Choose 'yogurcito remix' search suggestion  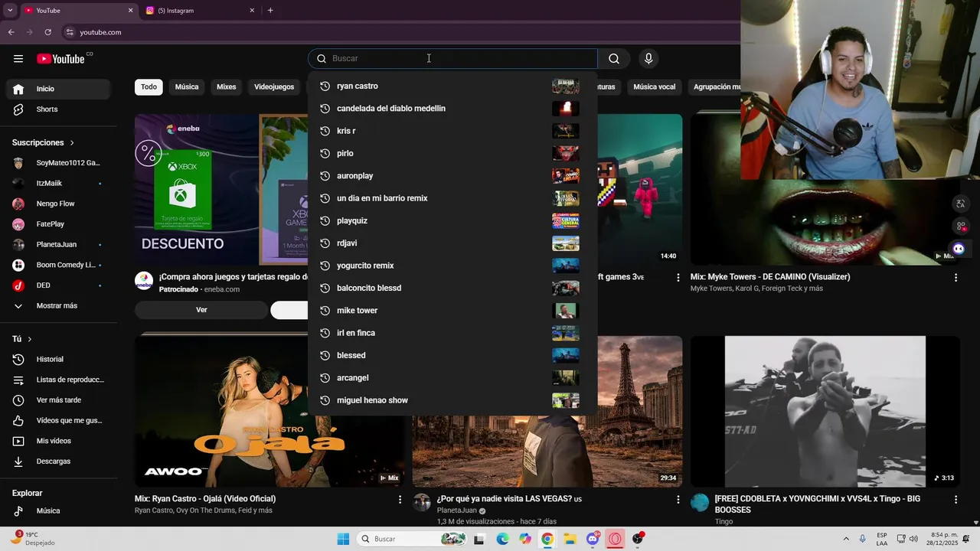click(452, 266)
